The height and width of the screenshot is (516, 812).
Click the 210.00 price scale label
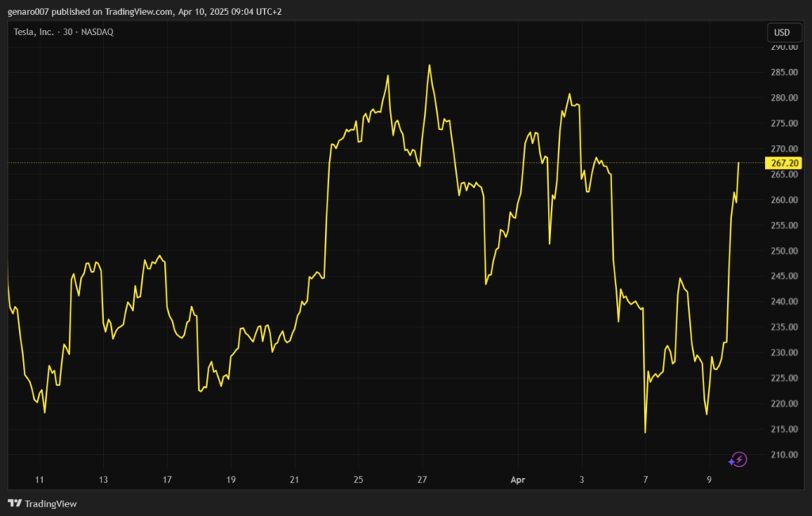tap(783, 455)
